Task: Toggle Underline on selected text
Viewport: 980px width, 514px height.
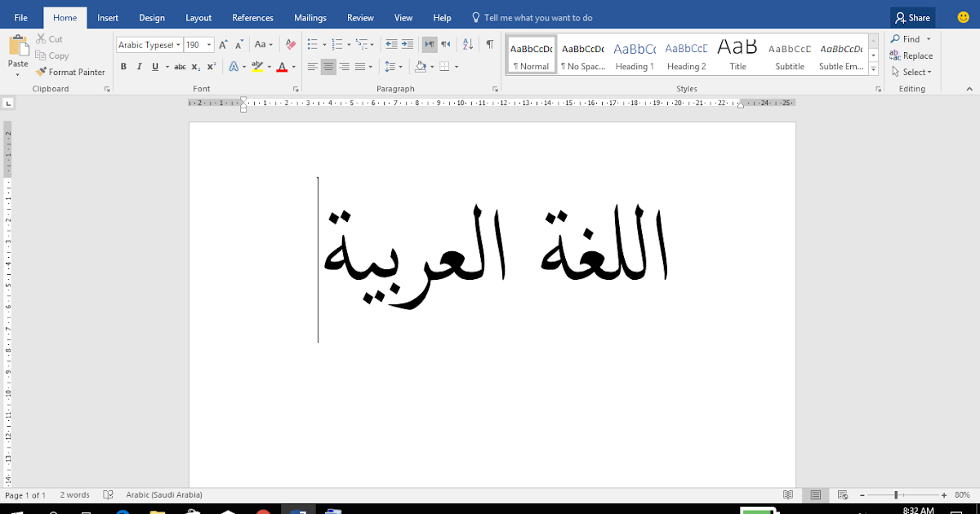Action: [154, 66]
